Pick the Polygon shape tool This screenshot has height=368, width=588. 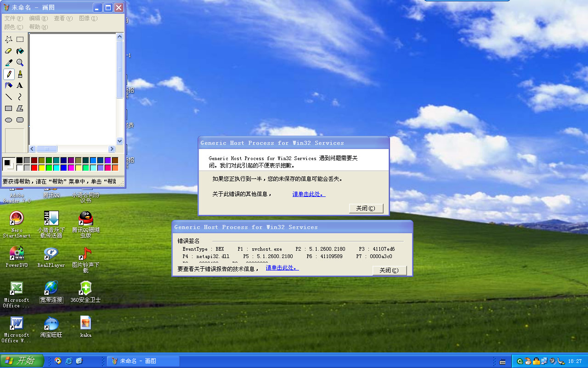point(20,109)
